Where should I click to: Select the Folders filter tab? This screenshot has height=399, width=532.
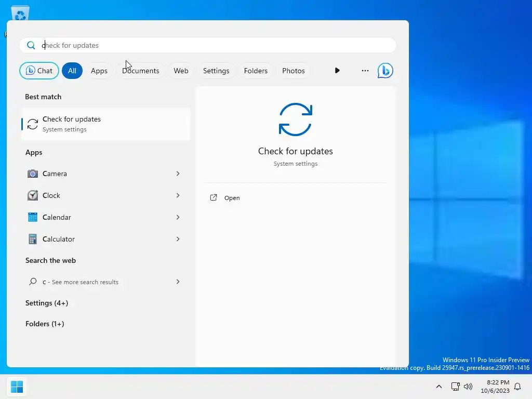[x=256, y=71]
